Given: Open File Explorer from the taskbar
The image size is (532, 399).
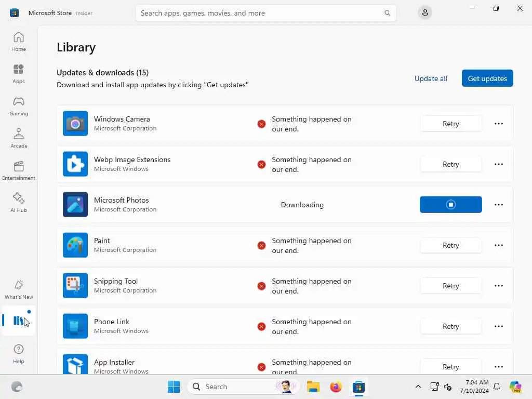Looking at the screenshot, I should 313,387.
